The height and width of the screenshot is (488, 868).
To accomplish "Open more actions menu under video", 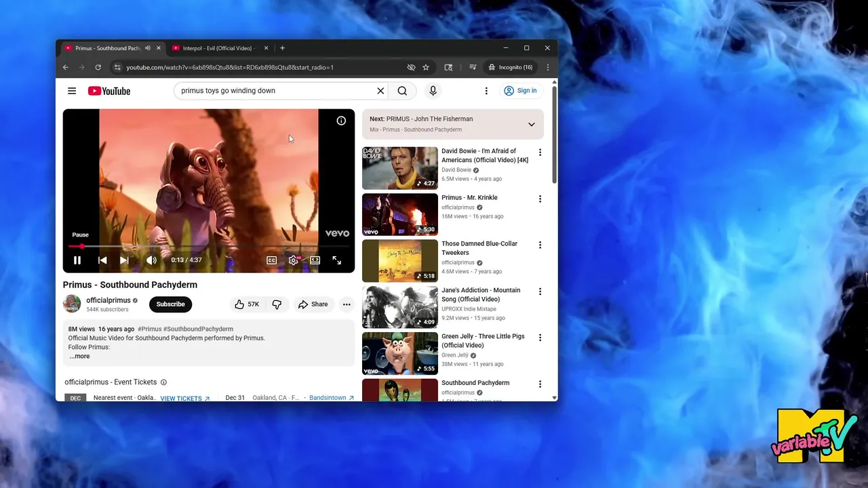I will click(347, 304).
